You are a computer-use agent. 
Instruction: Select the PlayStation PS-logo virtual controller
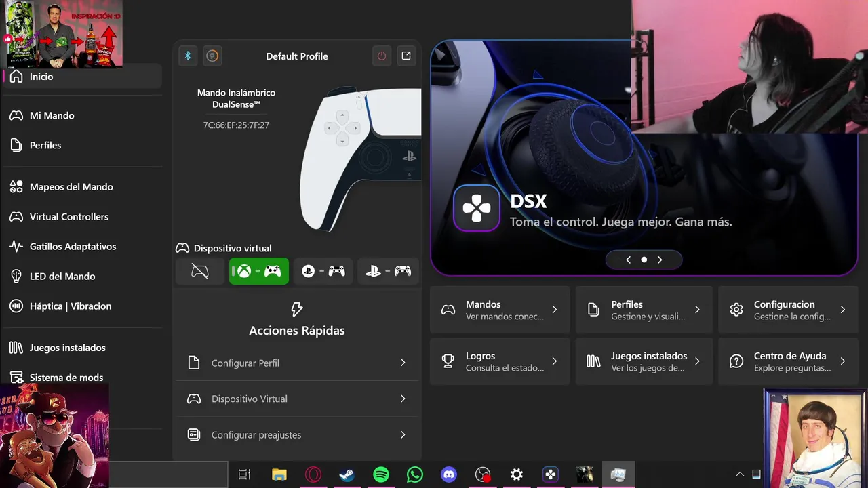point(388,271)
